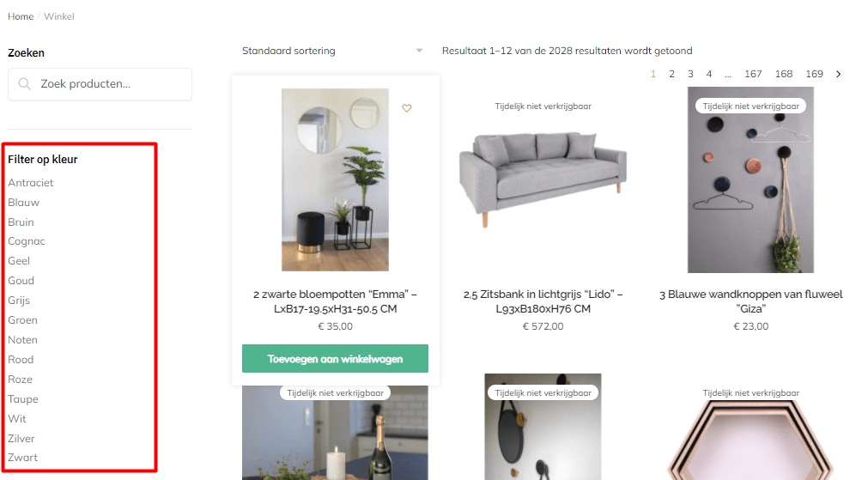Viewport: 868px width, 480px height.
Task: Add Emma pots via Toevoegen aan winkelwagen
Action: tap(335, 358)
